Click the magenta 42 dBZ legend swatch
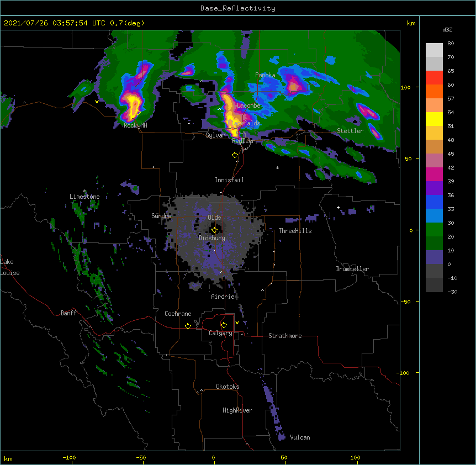This screenshot has height=465, width=476. coord(434,174)
